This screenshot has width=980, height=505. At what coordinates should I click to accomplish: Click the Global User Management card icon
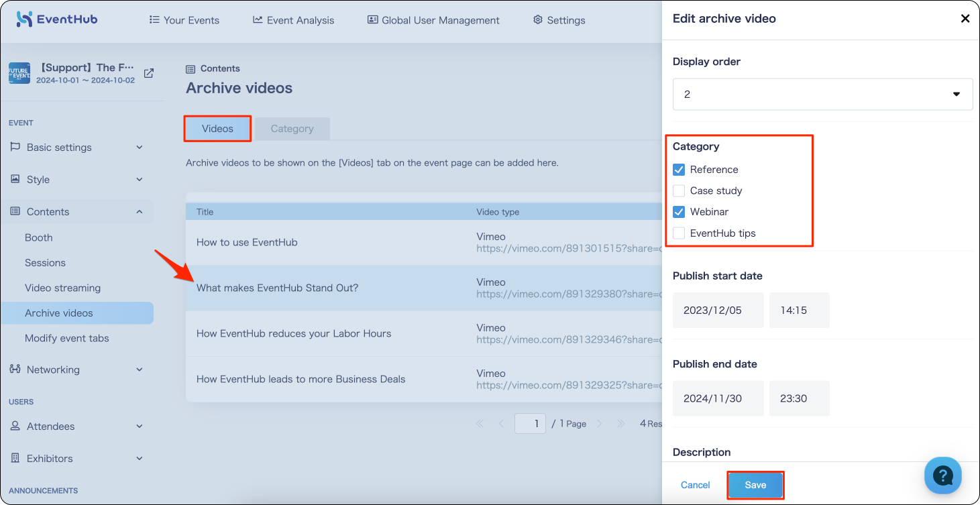[373, 20]
